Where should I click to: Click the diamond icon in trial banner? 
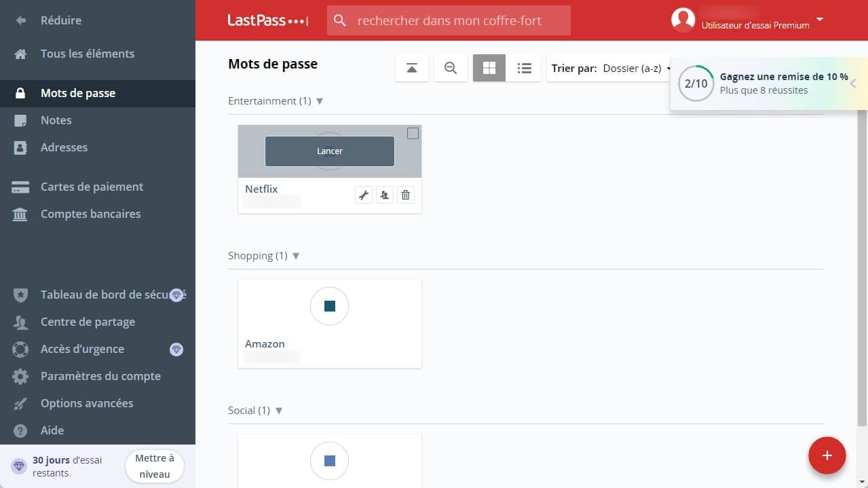pos(18,466)
